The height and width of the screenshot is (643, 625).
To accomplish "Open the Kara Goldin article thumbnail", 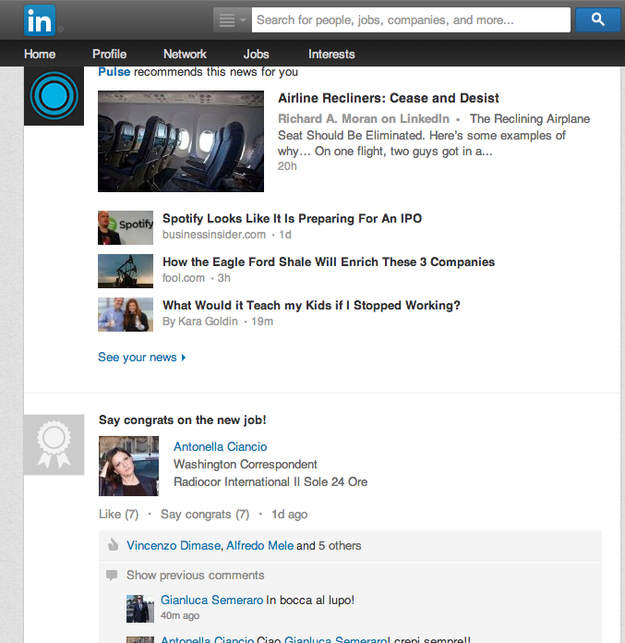I will pyautogui.click(x=125, y=315).
